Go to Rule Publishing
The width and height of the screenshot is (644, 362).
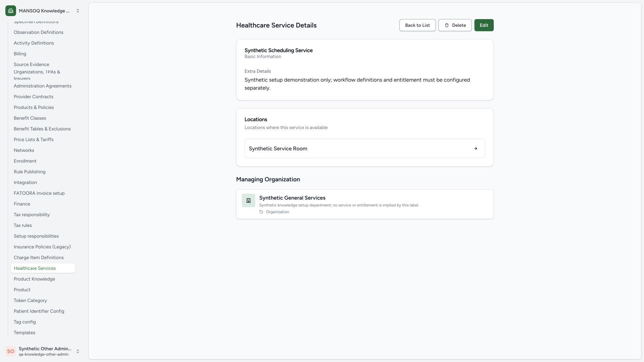pyautogui.click(x=43, y=172)
